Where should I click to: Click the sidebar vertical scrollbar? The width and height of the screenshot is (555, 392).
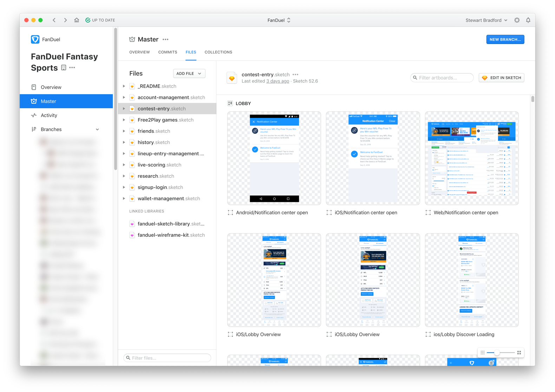pos(115,99)
